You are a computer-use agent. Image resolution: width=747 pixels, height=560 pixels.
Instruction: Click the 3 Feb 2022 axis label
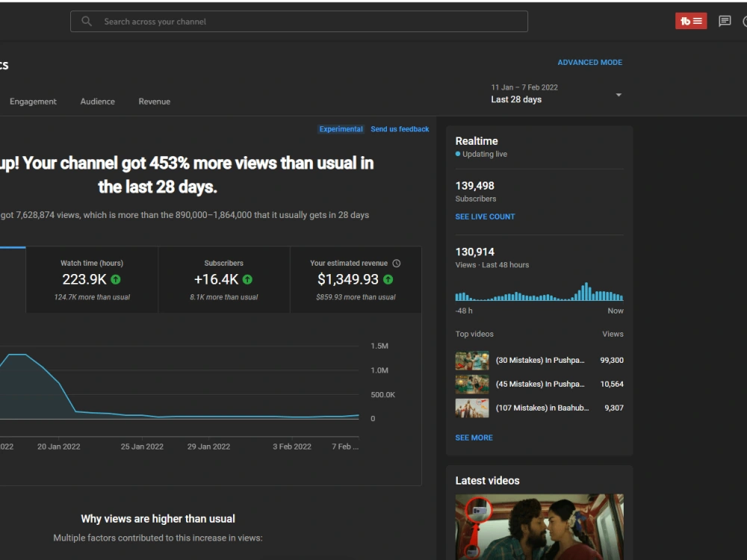292,447
